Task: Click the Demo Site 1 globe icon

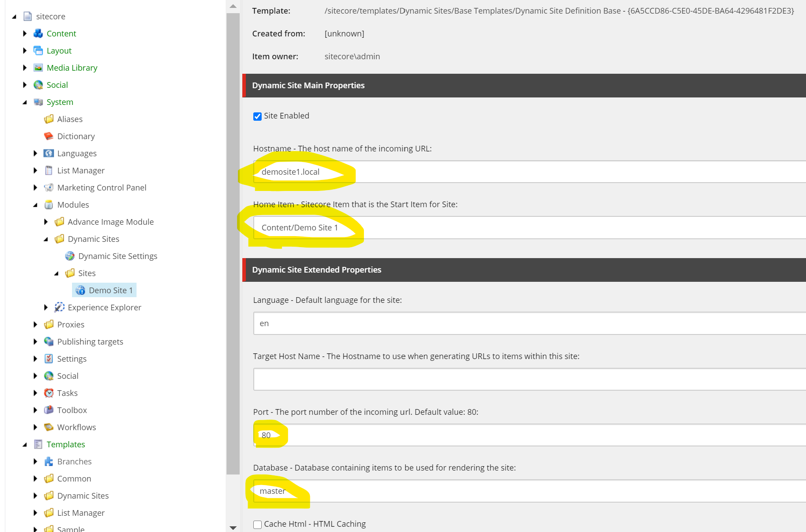Action: tap(80, 290)
